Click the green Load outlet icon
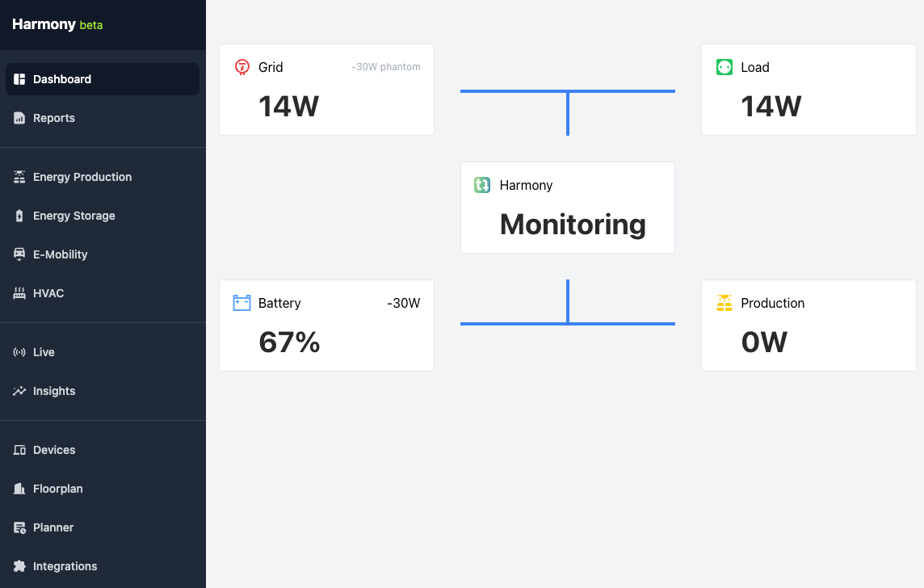 [x=724, y=67]
